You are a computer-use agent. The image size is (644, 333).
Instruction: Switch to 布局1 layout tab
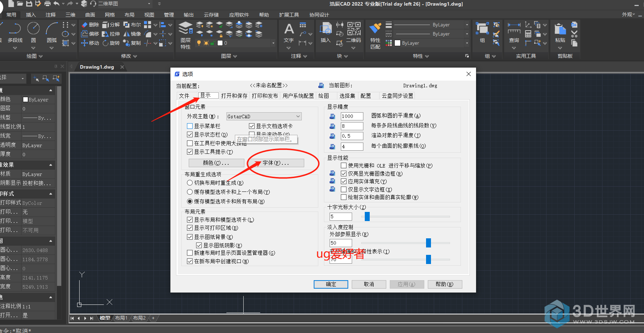(x=121, y=318)
